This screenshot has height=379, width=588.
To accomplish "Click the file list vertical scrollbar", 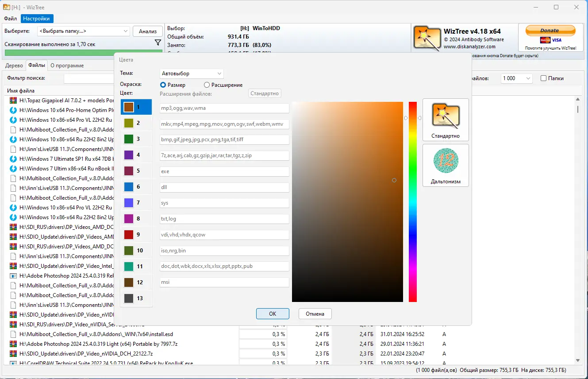I will [578, 230].
